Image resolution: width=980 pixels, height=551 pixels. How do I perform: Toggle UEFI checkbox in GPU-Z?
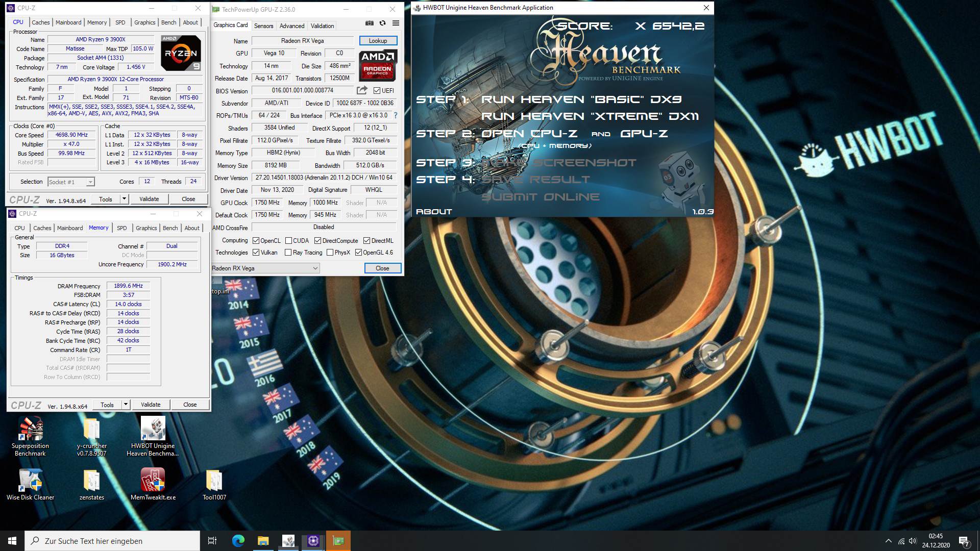click(377, 91)
